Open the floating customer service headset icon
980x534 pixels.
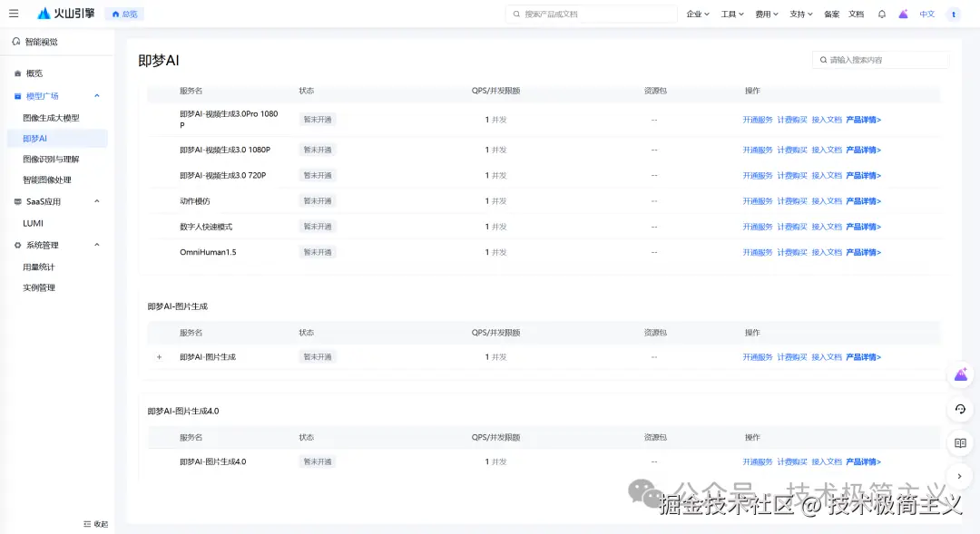tap(961, 409)
